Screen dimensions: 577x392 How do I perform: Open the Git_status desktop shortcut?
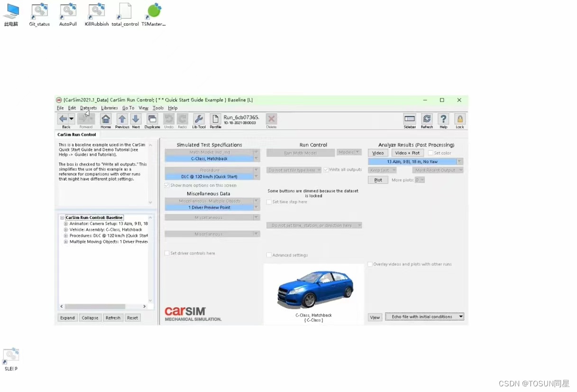pyautogui.click(x=39, y=15)
